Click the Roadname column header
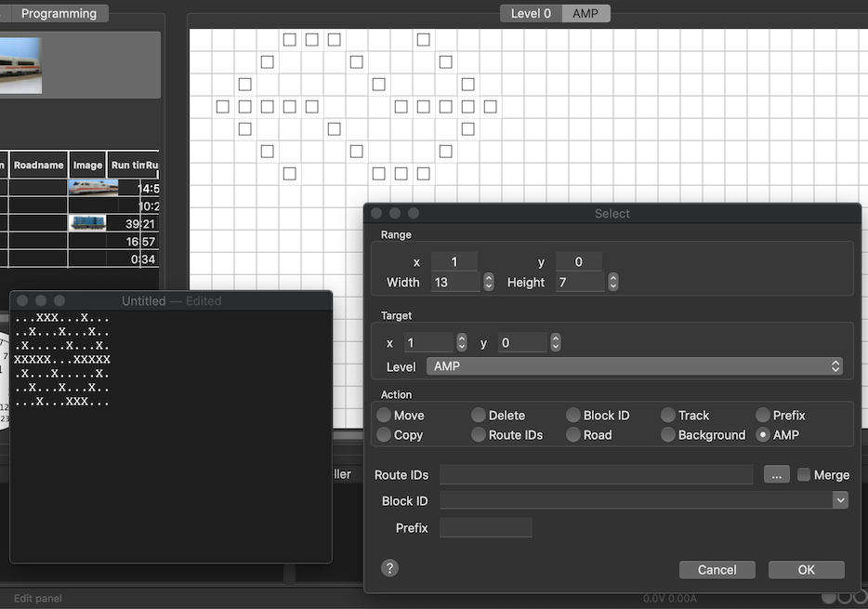 coord(39,165)
